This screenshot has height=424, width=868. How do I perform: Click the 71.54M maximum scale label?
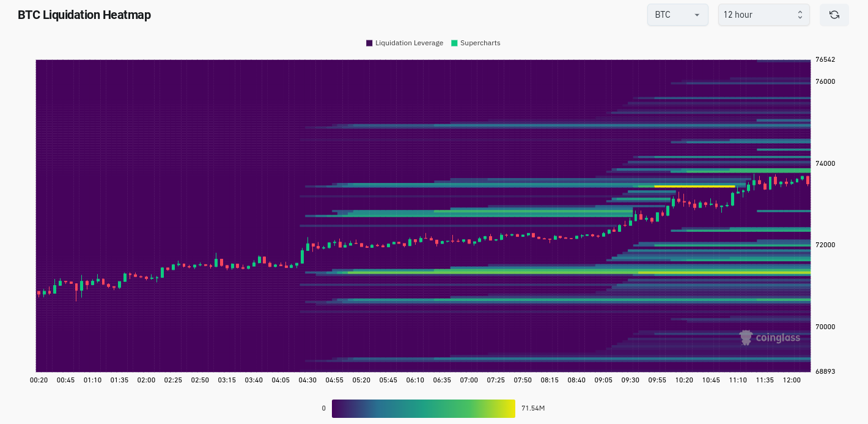[533, 408]
